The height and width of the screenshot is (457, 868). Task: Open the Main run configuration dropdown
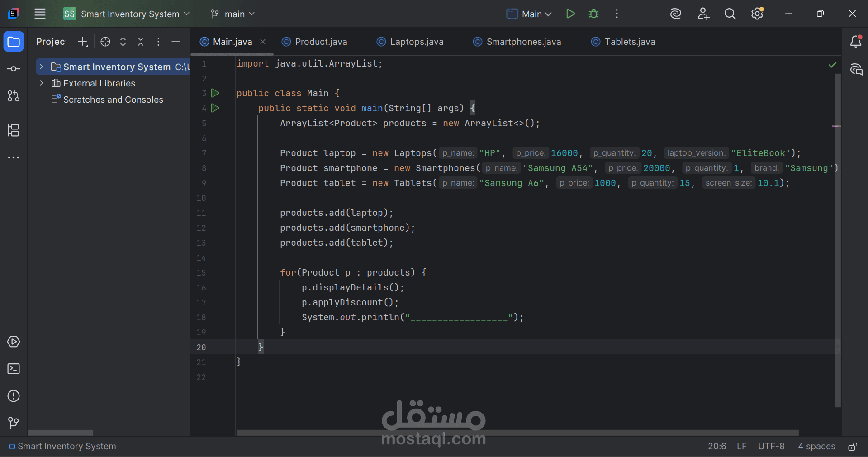529,14
